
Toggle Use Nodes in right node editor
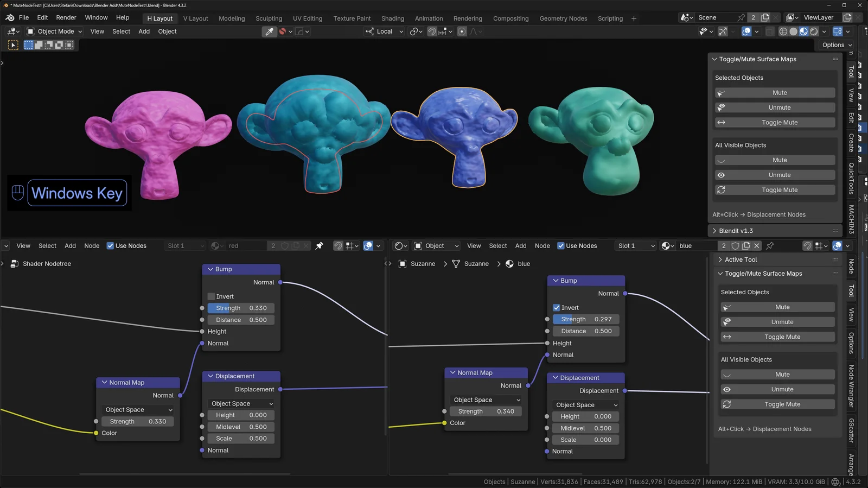(561, 246)
